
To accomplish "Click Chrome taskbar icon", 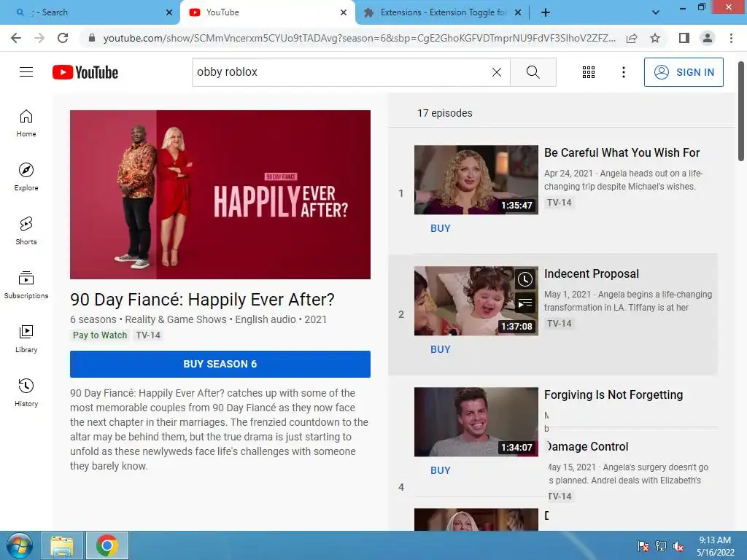I will tap(107, 545).
